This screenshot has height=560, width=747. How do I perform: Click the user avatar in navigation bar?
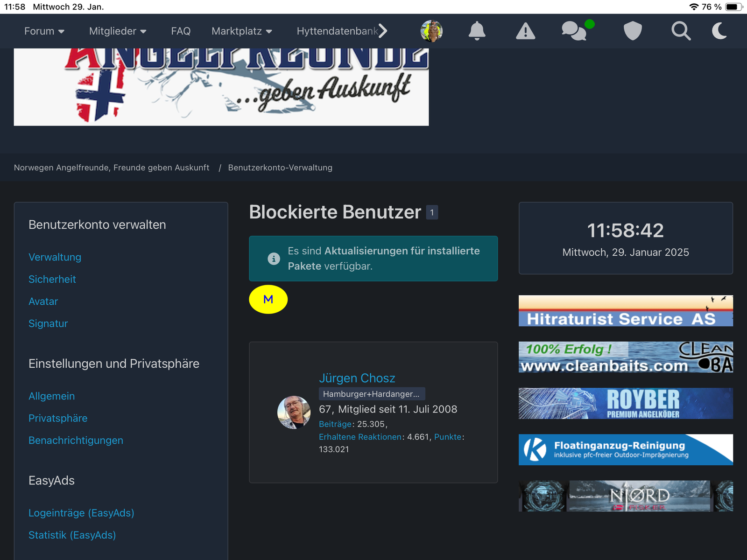pos(431,31)
